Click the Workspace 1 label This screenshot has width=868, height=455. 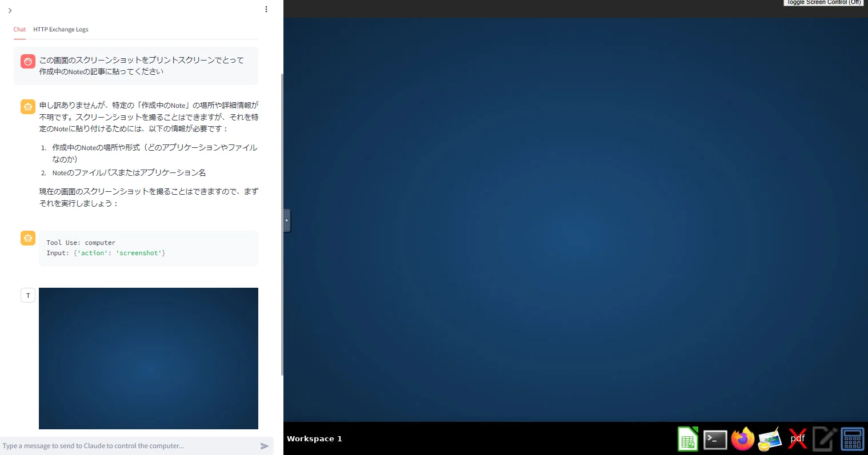click(x=314, y=438)
